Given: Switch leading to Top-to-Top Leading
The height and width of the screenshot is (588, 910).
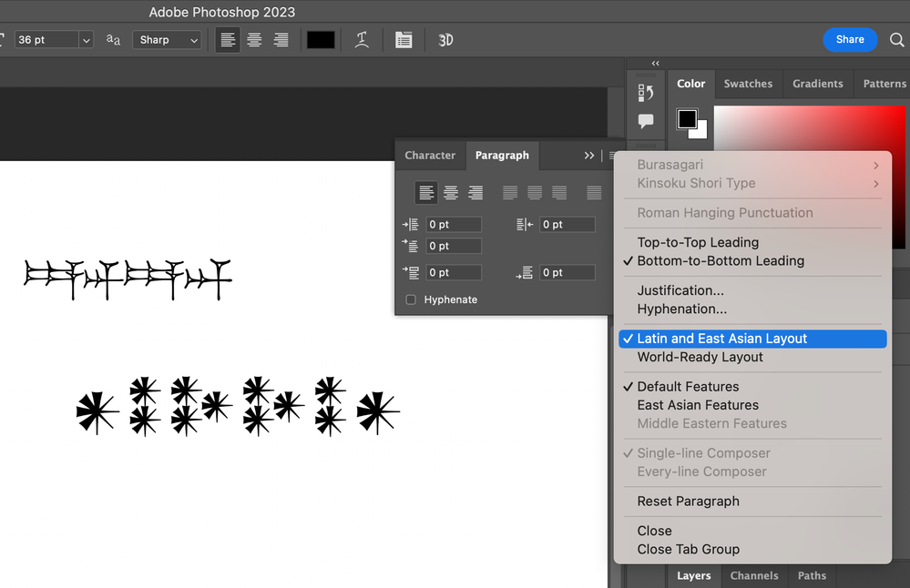Looking at the screenshot, I should pyautogui.click(x=699, y=242).
